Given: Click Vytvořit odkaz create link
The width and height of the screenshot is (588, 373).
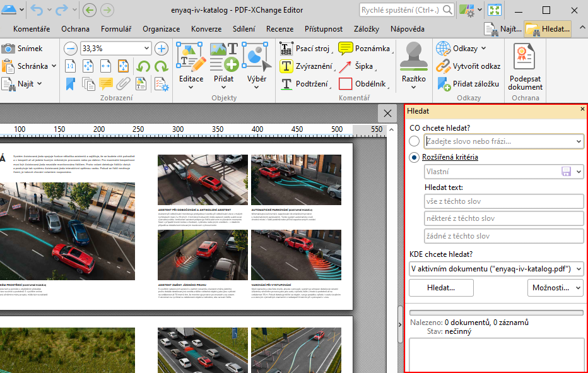Looking at the screenshot, I should point(468,66).
